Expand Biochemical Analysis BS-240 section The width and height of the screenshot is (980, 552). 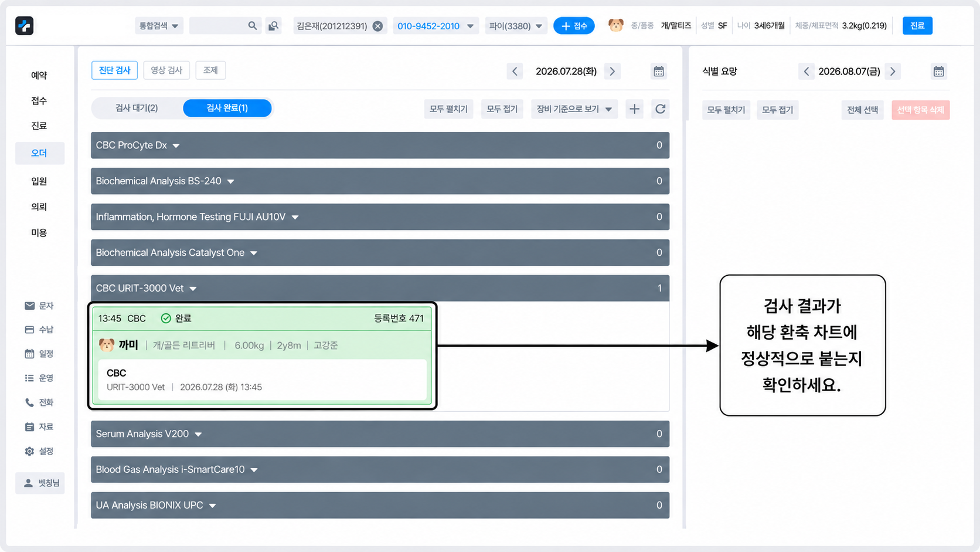pyautogui.click(x=380, y=181)
